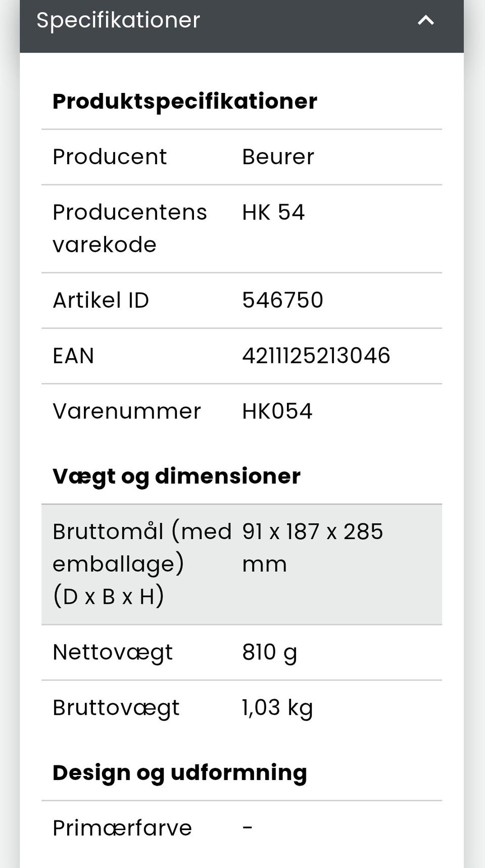Image resolution: width=485 pixels, height=868 pixels.
Task: Click the EAN row label
Action: click(73, 356)
